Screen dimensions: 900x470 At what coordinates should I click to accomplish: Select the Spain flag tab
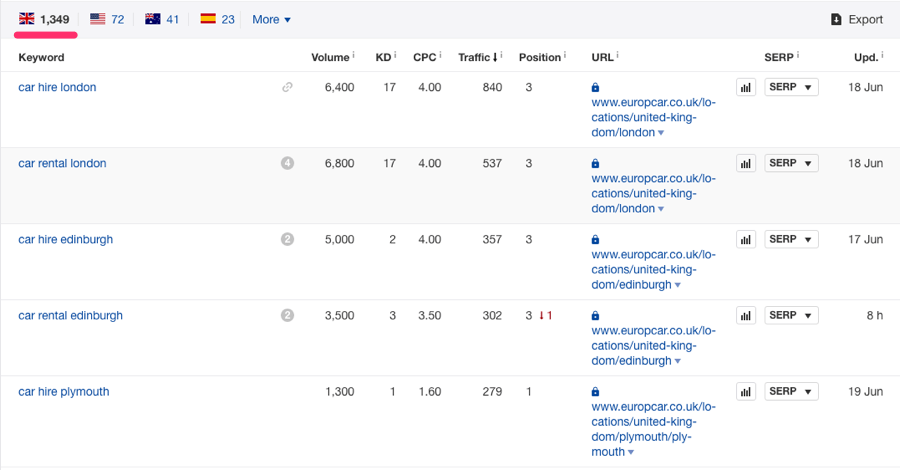[218, 19]
